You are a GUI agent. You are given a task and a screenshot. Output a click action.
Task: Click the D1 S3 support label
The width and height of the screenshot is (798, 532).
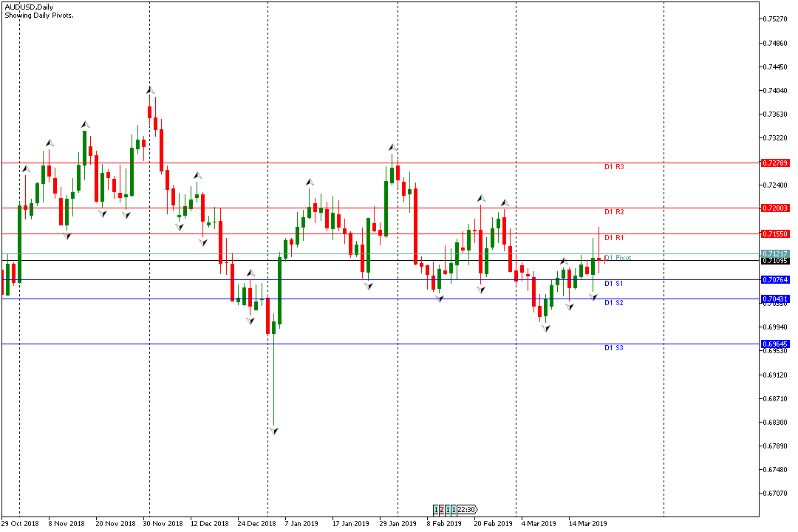pos(614,348)
